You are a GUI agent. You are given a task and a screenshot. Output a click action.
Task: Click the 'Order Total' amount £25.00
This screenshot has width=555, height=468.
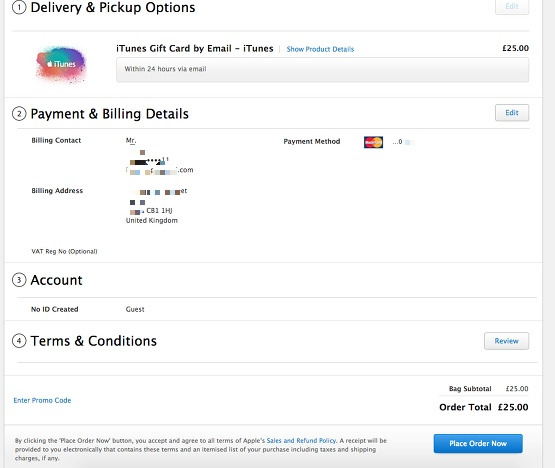pyautogui.click(x=513, y=407)
